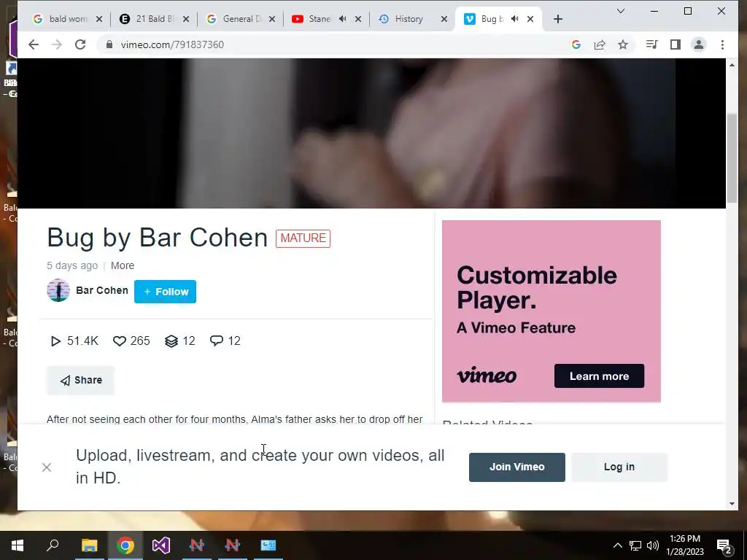Click the collections stack icon
747x560 pixels.
171,341
